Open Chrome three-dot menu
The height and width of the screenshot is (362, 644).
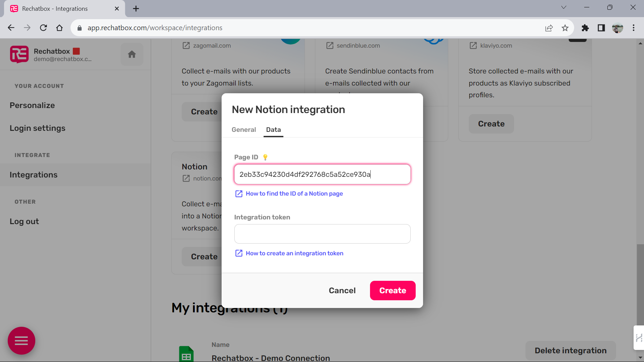[x=634, y=28]
